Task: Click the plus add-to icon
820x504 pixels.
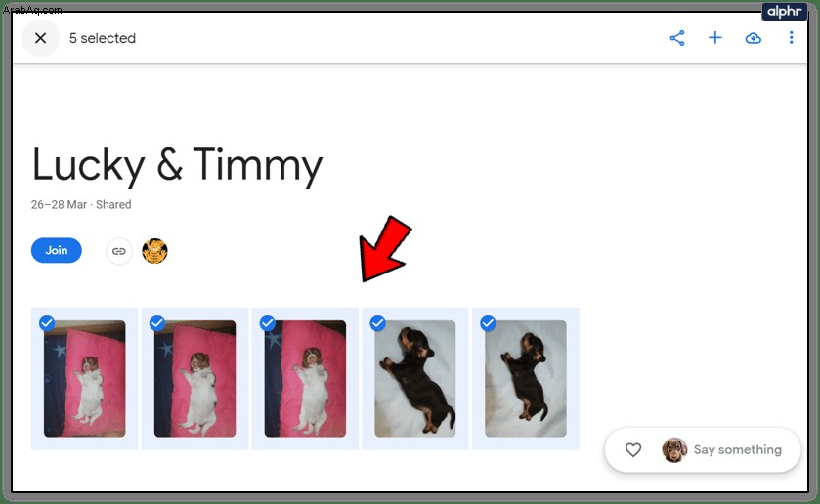Action: click(x=714, y=38)
